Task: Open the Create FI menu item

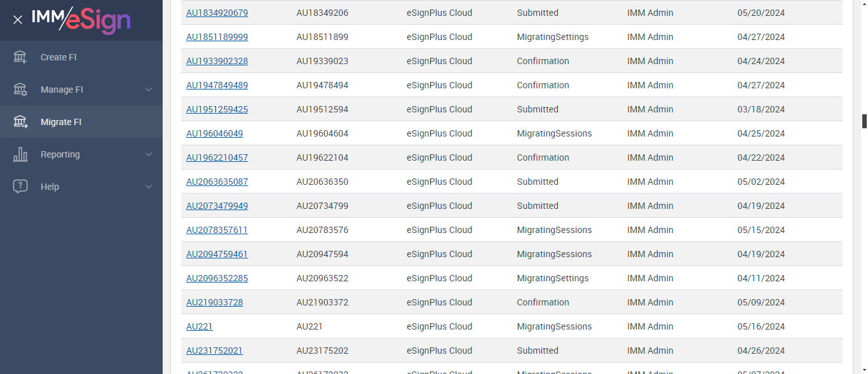Action: (58, 57)
